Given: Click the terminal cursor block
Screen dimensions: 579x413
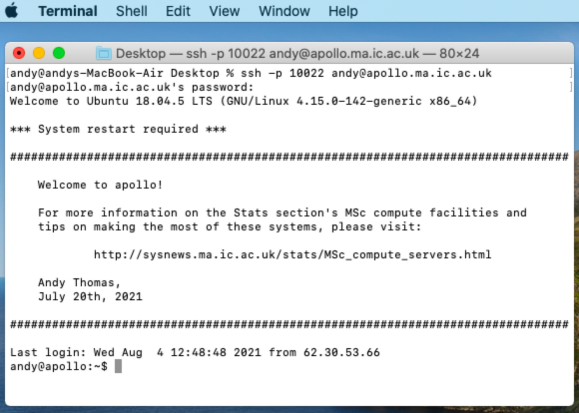Looking at the screenshot, I should (x=118, y=366).
